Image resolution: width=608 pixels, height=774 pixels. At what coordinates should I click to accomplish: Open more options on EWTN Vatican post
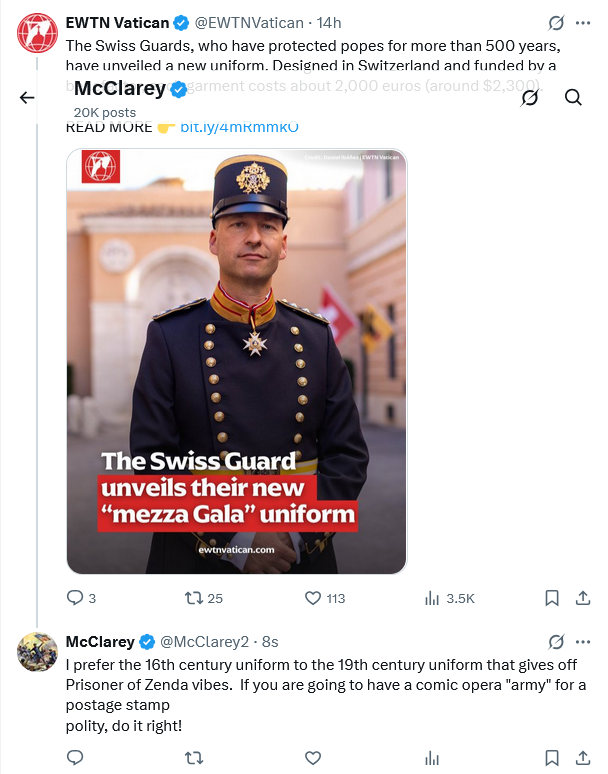[583, 22]
